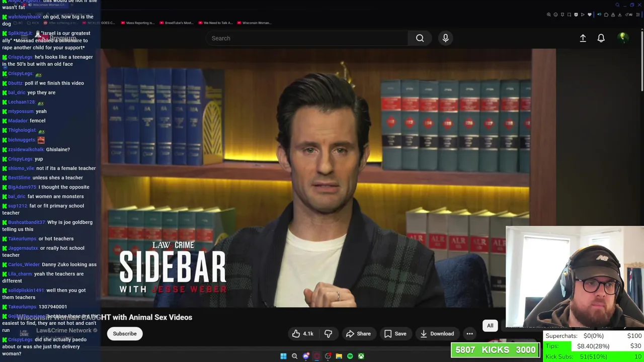The width and height of the screenshot is (644, 362).
Task: Select the All filter chip
Action: (490, 325)
